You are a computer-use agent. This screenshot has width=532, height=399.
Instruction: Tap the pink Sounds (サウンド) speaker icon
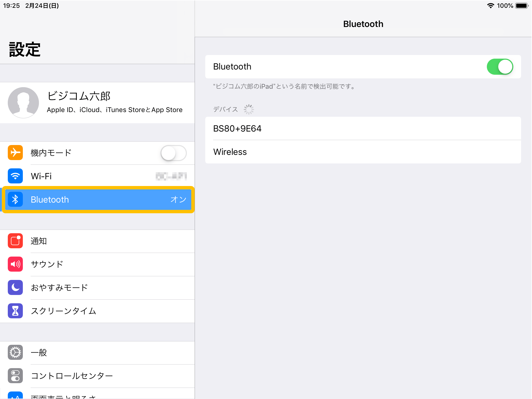point(15,264)
